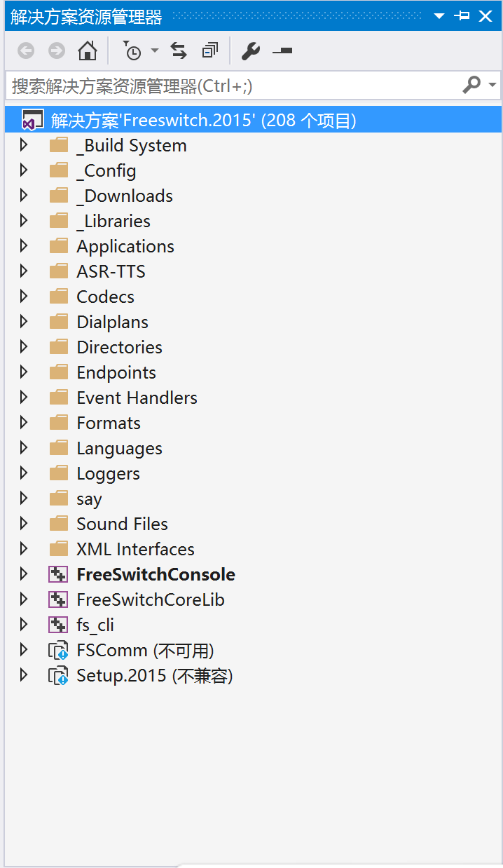Screen dimensions: 503x868
Task: Click the Setup.2015 incompatible project icon
Action: click(x=58, y=676)
